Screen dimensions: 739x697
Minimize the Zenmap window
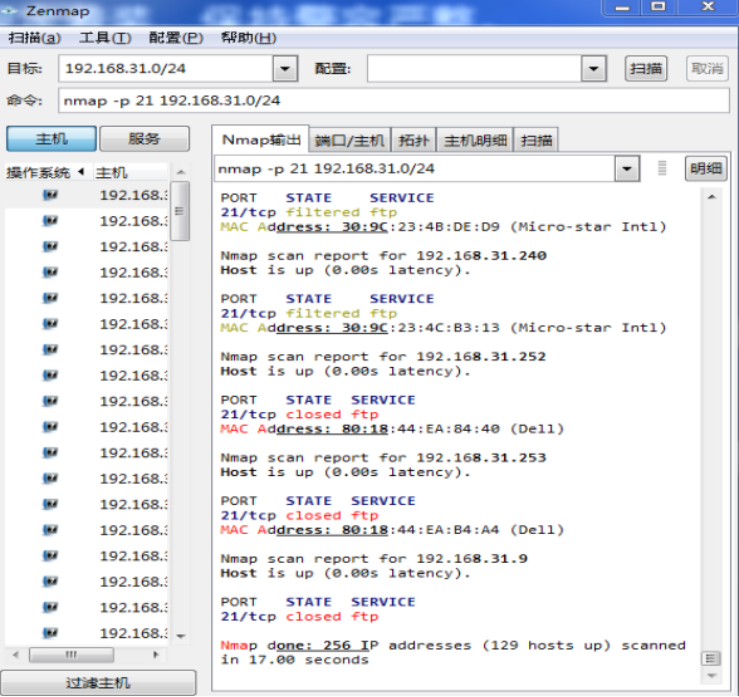[x=623, y=8]
